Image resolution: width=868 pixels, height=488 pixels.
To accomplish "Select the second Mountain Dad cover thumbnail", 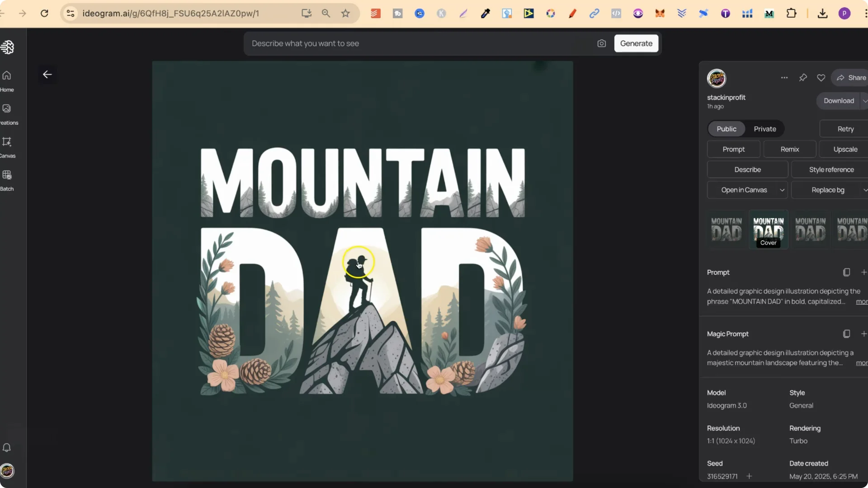I will tap(768, 228).
